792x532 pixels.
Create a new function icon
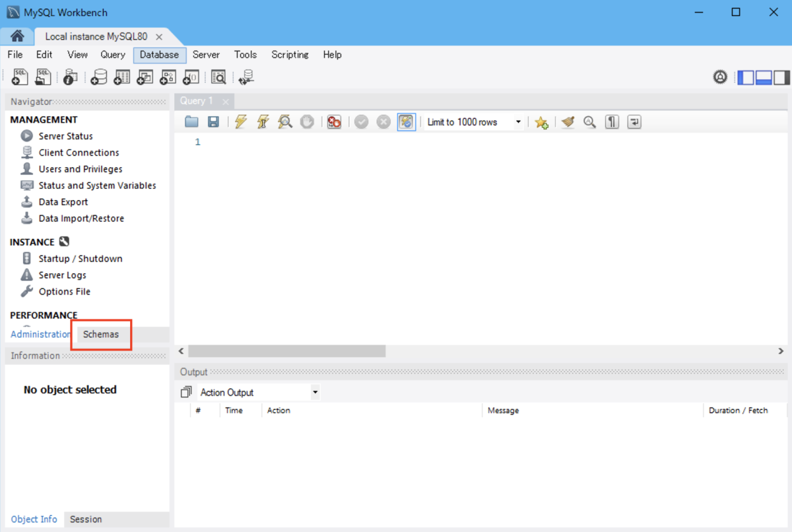coord(191,77)
